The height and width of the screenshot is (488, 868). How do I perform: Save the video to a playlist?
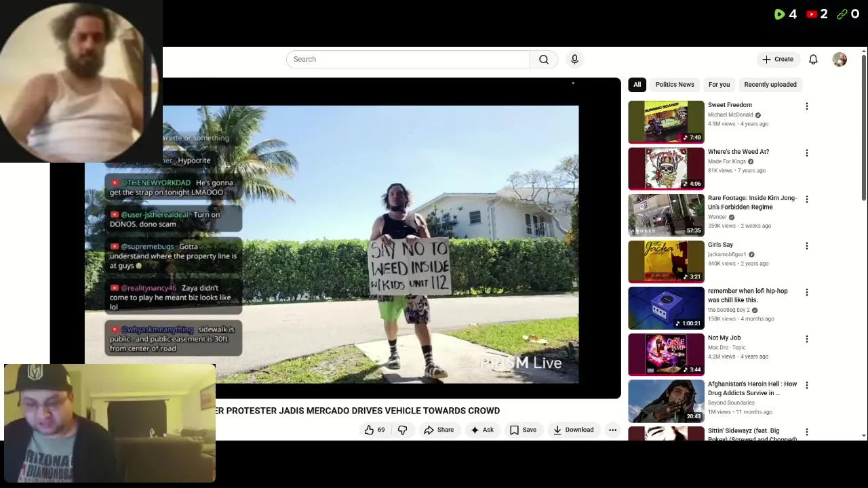(523, 430)
